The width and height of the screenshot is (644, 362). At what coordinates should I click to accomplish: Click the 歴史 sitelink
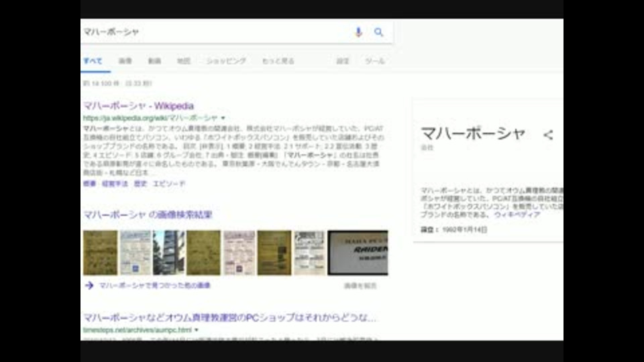140,184
